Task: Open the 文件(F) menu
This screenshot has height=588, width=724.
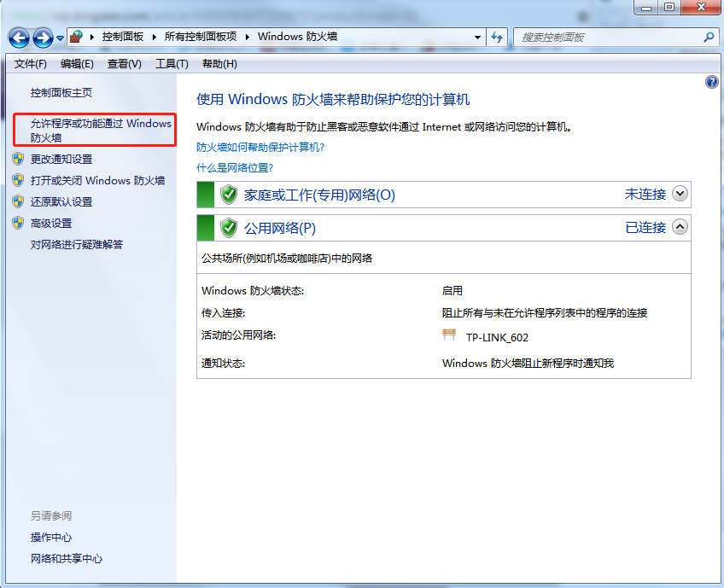Action: pos(31,64)
